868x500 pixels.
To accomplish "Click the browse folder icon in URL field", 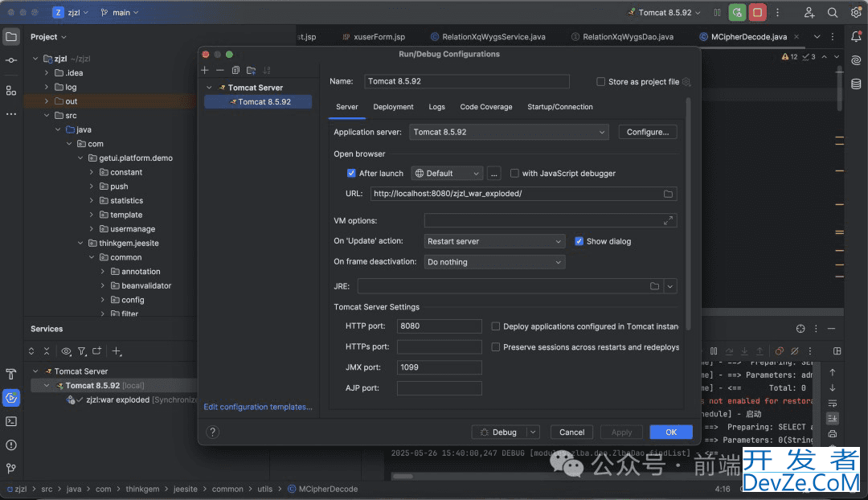I will click(x=668, y=194).
